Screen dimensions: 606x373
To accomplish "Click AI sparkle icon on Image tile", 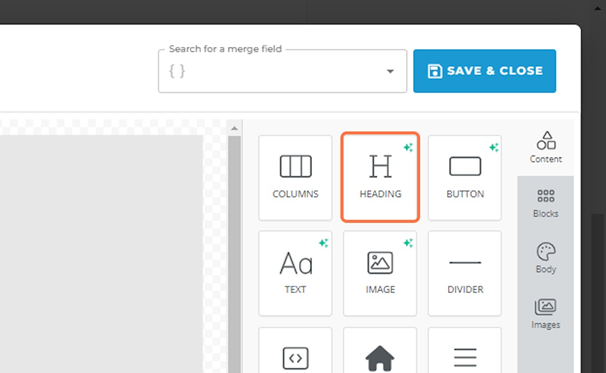I will click(409, 243).
